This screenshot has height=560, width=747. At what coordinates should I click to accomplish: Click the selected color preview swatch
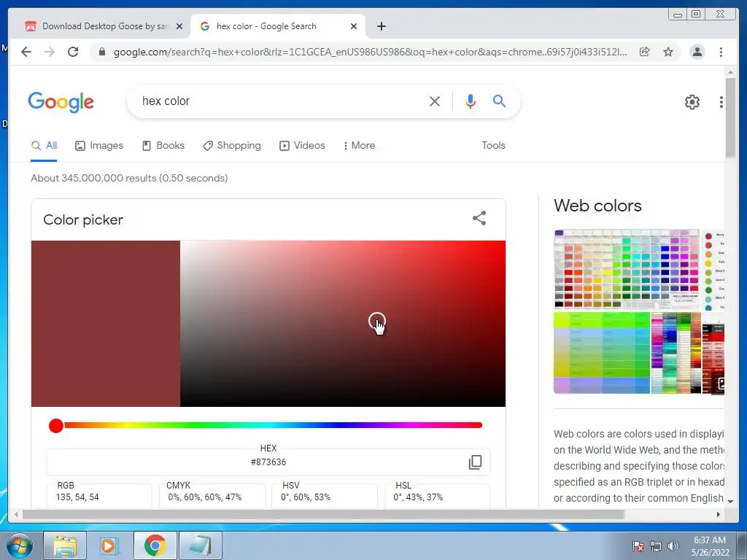click(x=106, y=324)
